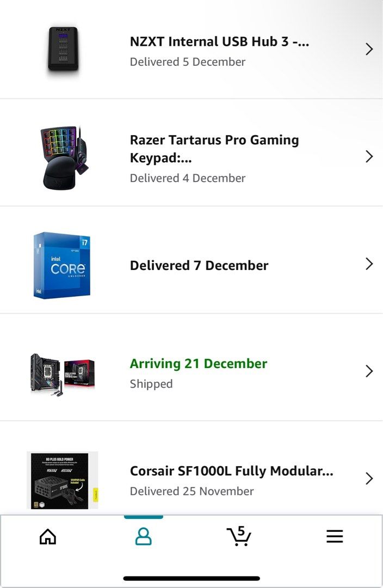Tap the Corsair SF1000L Fully Modular title
Viewport: 383px width, 588px height.
point(231,471)
